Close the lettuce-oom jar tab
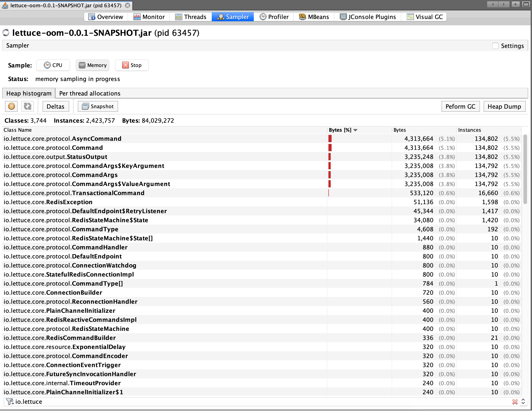The image size is (532, 411). pos(127,5)
